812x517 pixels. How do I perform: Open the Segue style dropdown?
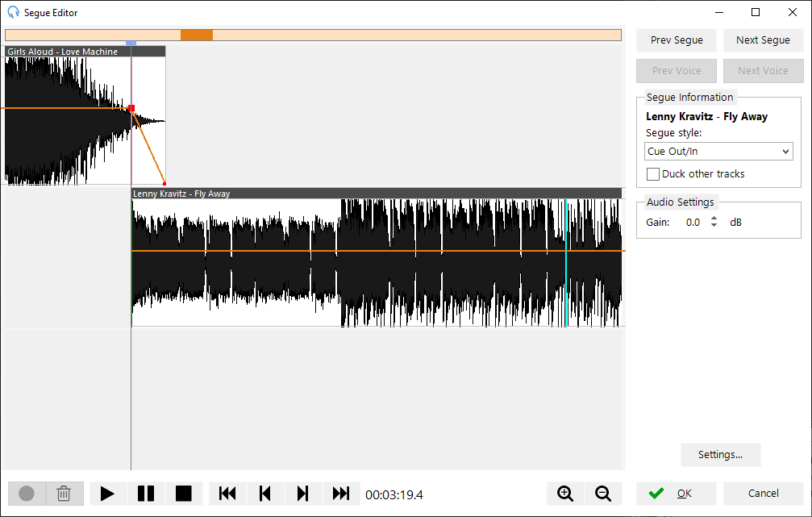point(718,152)
